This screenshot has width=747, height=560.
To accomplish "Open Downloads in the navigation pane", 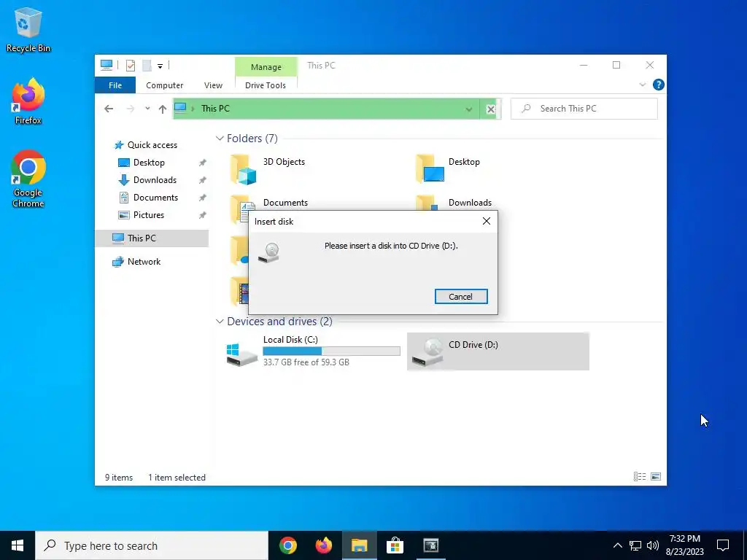I will pyautogui.click(x=155, y=180).
